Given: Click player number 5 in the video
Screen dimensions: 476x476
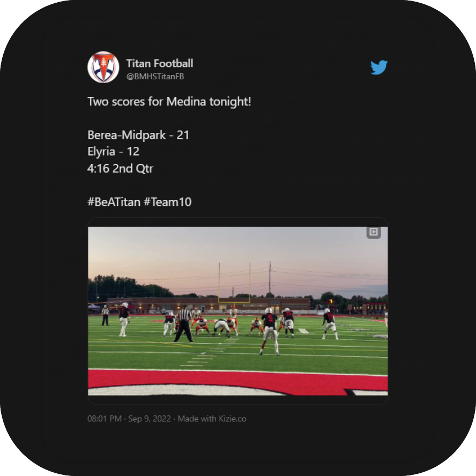Looking at the screenshot, I should coord(270,331).
